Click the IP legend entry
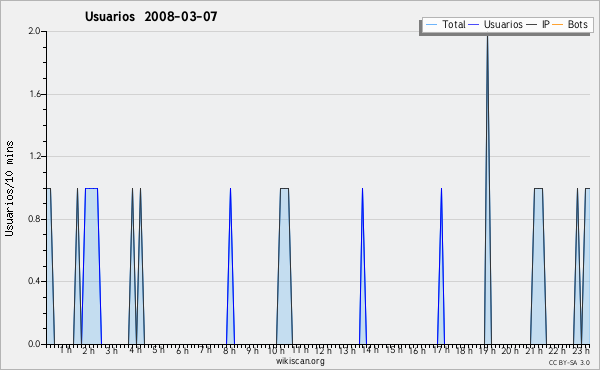 point(538,24)
